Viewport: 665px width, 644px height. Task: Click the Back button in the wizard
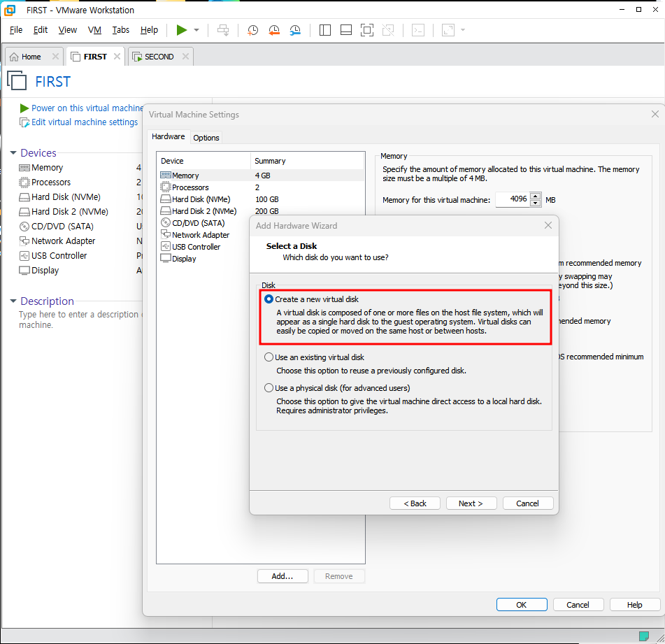coord(415,503)
